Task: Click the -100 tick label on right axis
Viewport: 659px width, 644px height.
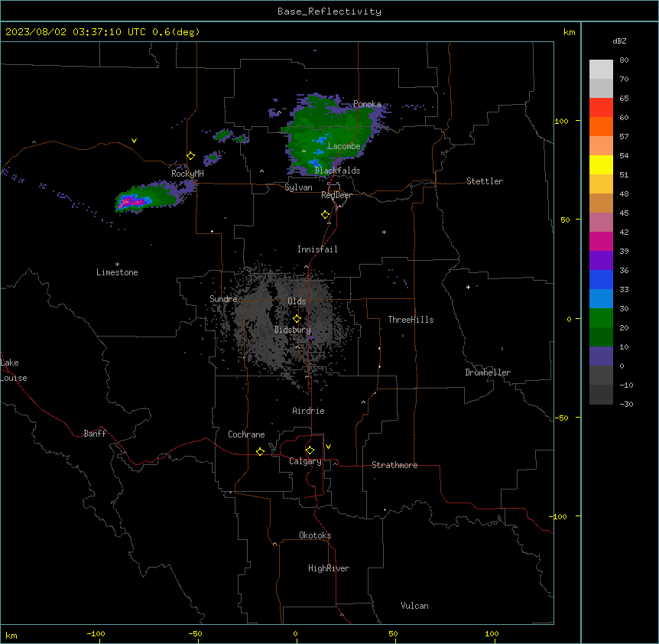Action: [559, 516]
